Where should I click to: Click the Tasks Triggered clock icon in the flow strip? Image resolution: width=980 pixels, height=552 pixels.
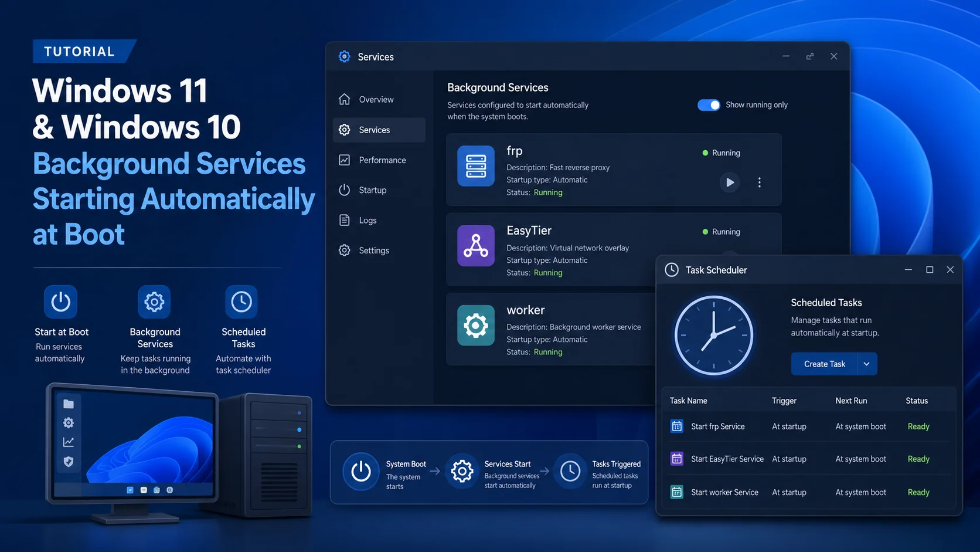tap(570, 471)
